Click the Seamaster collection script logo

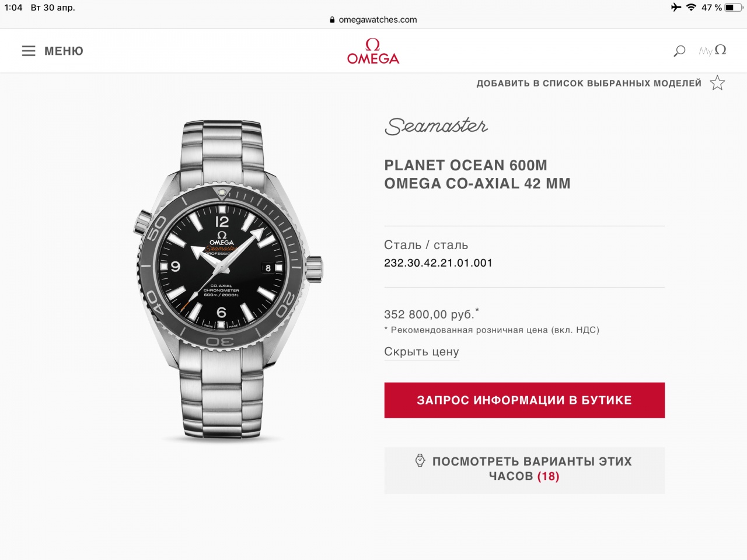click(x=436, y=125)
